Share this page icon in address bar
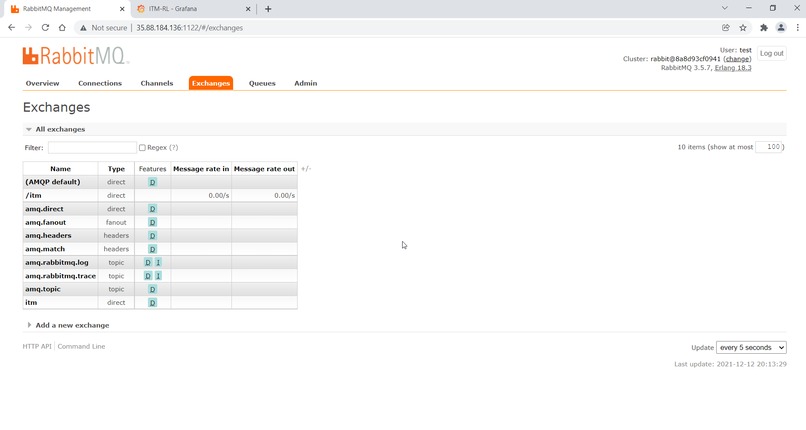Image resolution: width=806 pixels, height=430 pixels. pos(726,28)
